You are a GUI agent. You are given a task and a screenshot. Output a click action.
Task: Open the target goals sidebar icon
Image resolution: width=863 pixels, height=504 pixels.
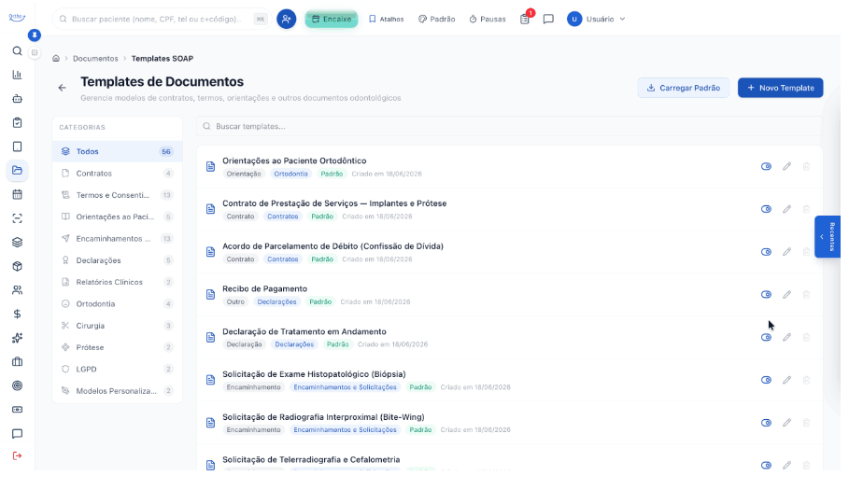pos(17,385)
